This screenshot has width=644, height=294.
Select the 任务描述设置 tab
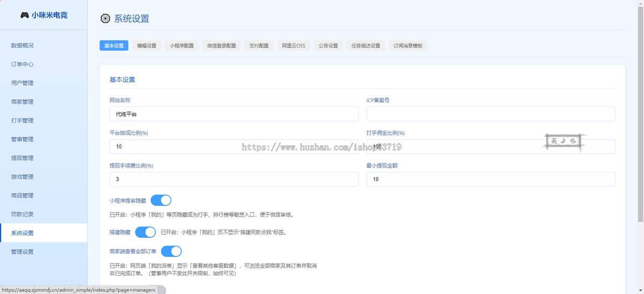[x=366, y=46]
